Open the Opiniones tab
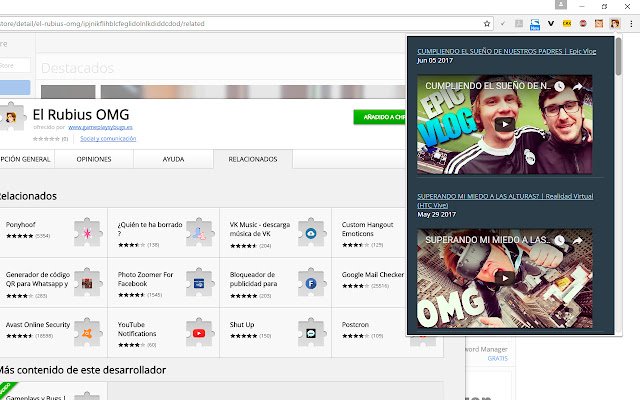The height and width of the screenshot is (400, 640). (94, 159)
